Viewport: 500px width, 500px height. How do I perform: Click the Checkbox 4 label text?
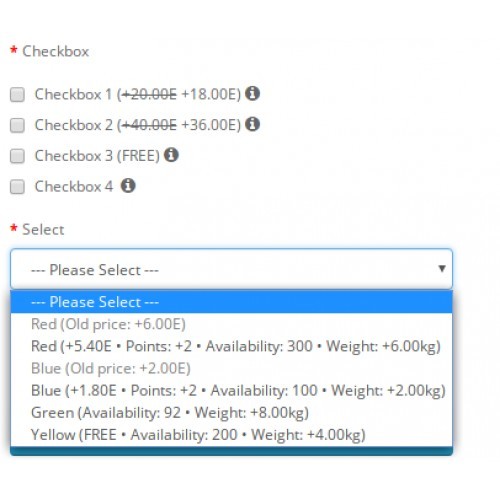point(74,186)
